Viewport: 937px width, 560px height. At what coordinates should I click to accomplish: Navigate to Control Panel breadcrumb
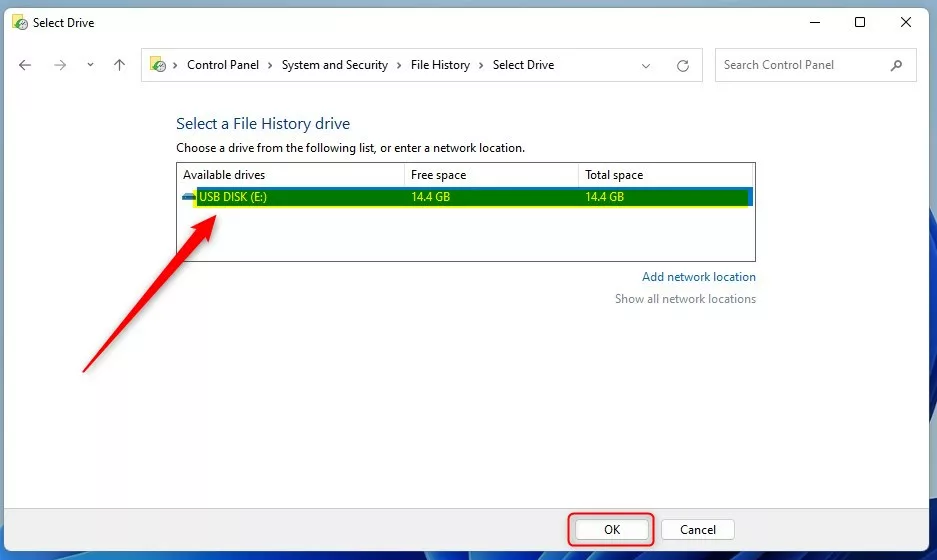coord(223,65)
